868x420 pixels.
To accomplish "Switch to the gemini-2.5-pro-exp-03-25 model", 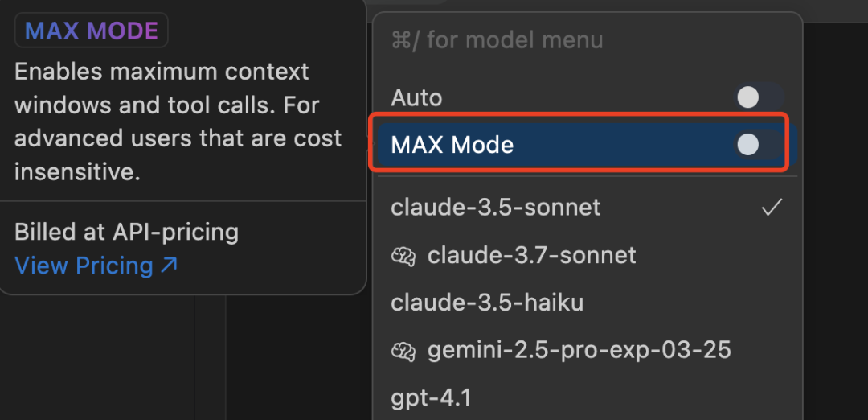I will (x=579, y=350).
